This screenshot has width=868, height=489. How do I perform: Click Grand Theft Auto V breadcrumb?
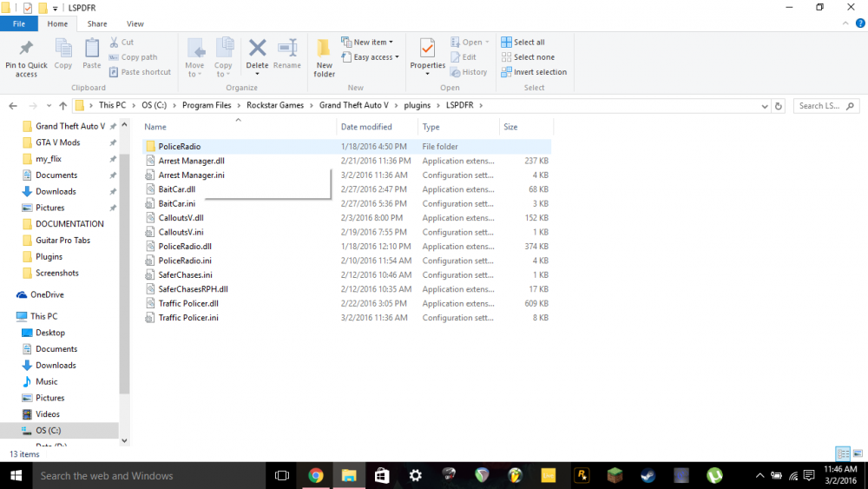(x=354, y=105)
